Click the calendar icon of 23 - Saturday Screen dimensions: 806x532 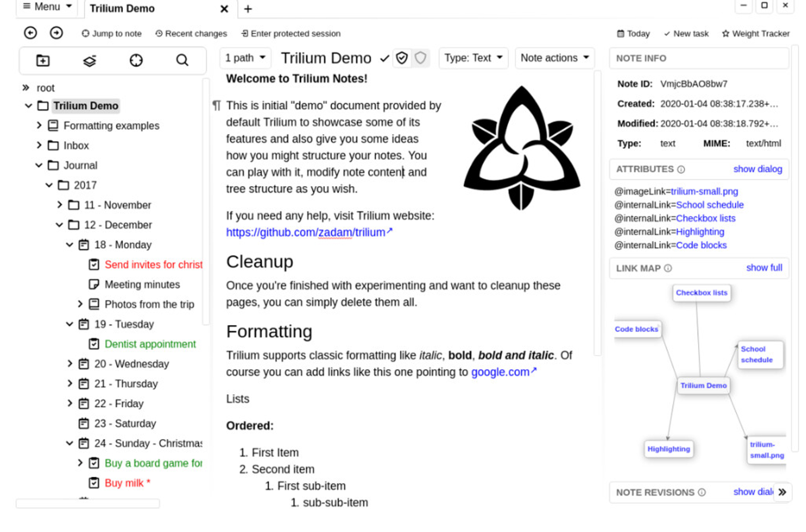pos(83,423)
